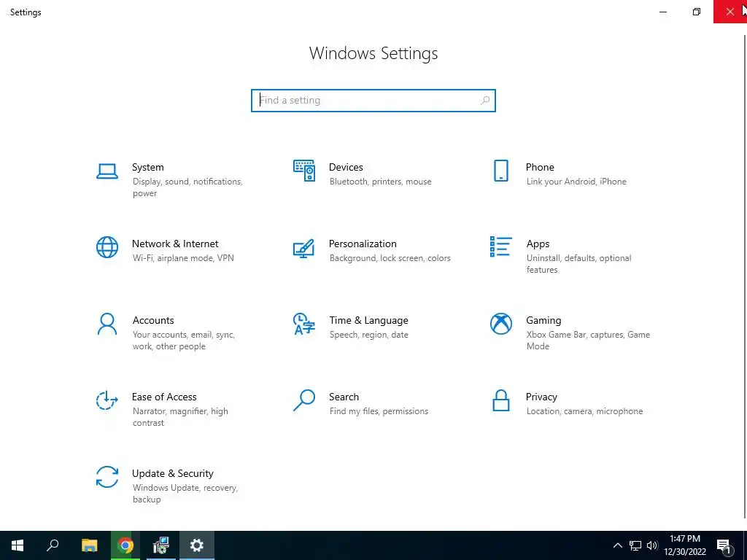Click 'Link your Android, iPhone' text
This screenshot has width=747, height=560.
576,182
